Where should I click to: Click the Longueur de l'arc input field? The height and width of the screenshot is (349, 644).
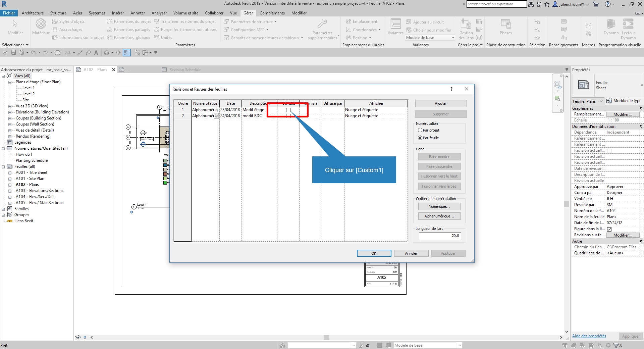(x=440, y=236)
